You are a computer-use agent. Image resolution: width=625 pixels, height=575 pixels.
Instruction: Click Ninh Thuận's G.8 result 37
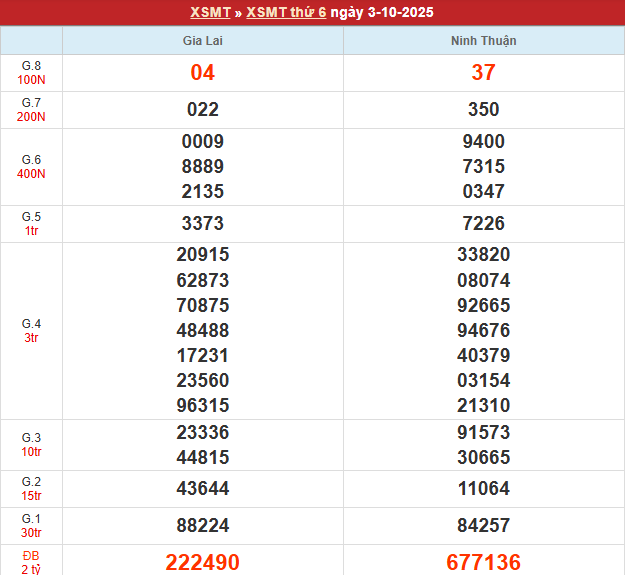[484, 73]
